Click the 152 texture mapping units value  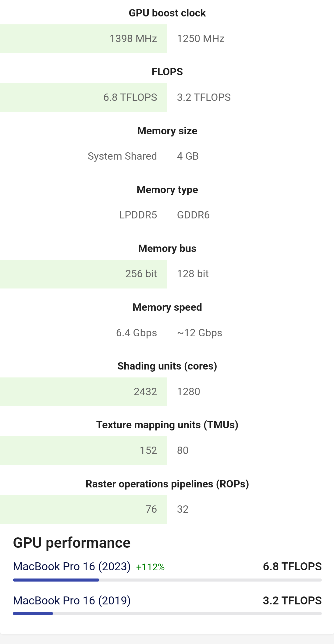pos(148,451)
